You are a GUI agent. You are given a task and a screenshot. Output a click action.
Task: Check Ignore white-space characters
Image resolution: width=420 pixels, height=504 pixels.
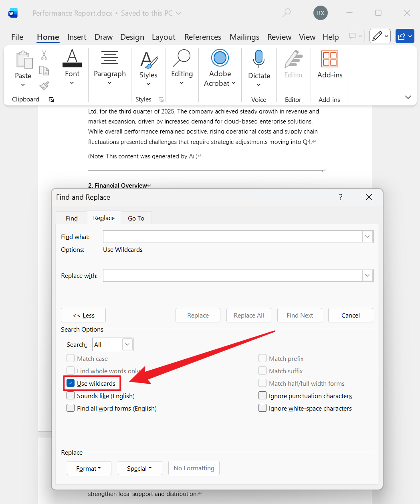click(x=262, y=408)
